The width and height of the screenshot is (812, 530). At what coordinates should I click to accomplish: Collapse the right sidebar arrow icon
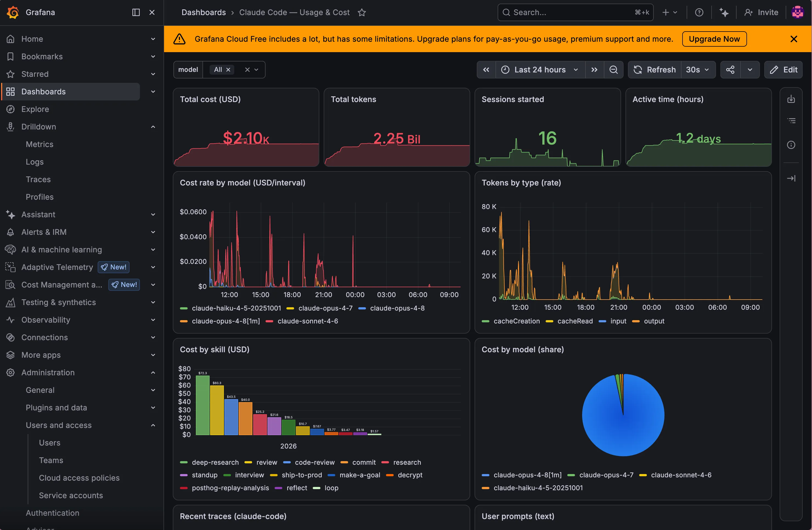(791, 178)
